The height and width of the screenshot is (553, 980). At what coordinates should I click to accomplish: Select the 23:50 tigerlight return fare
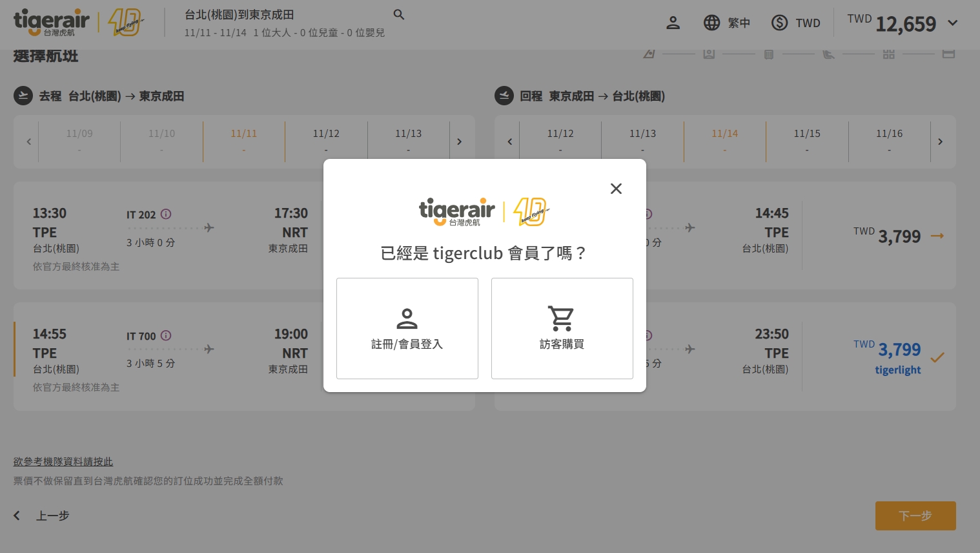tap(898, 357)
